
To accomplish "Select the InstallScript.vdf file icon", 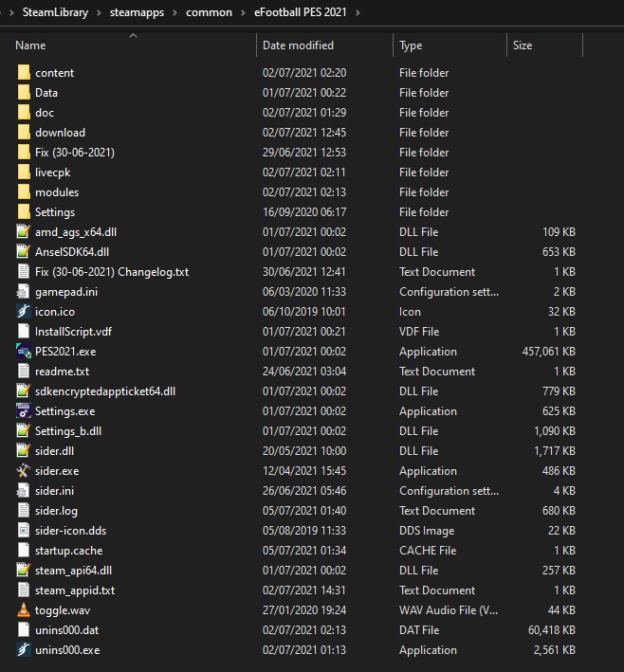I will (23, 332).
